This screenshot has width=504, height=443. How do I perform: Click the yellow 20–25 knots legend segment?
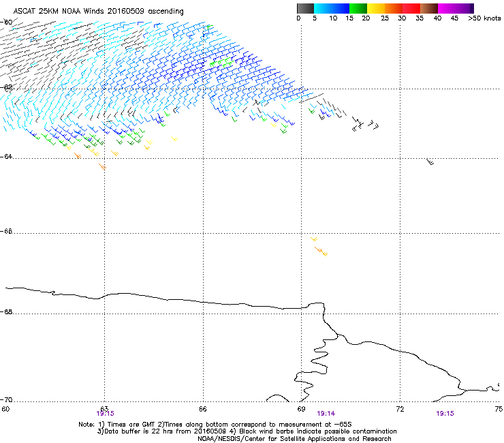(x=376, y=8)
